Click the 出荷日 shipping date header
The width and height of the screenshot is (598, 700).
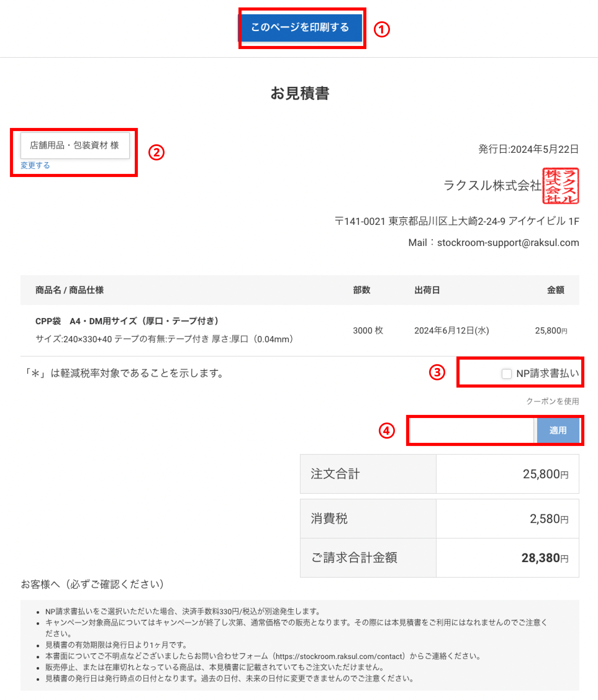(x=426, y=290)
